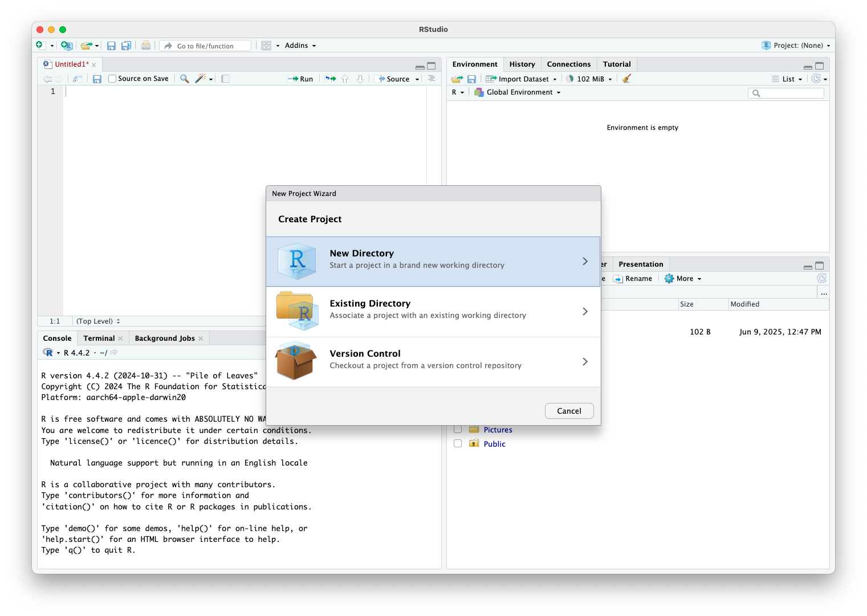Viewport: 867px width, 616px height.
Task: Check the Pictures folder checkbox
Action: click(x=458, y=430)
